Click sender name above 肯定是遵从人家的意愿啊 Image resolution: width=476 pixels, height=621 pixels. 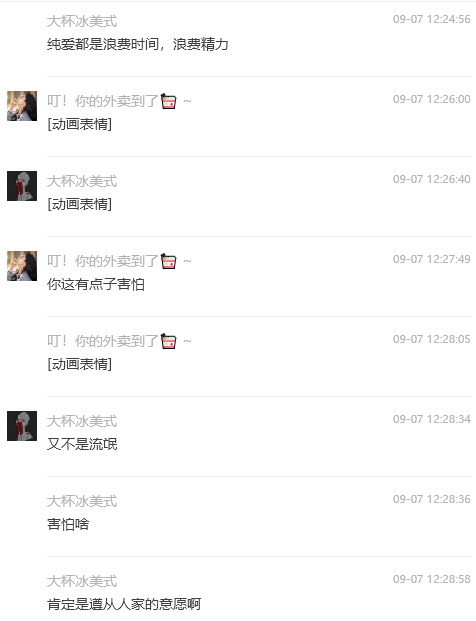coord(82,581)
